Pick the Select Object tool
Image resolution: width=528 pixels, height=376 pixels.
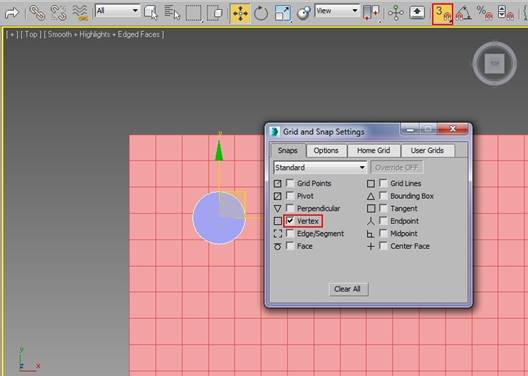coord(151,13)
